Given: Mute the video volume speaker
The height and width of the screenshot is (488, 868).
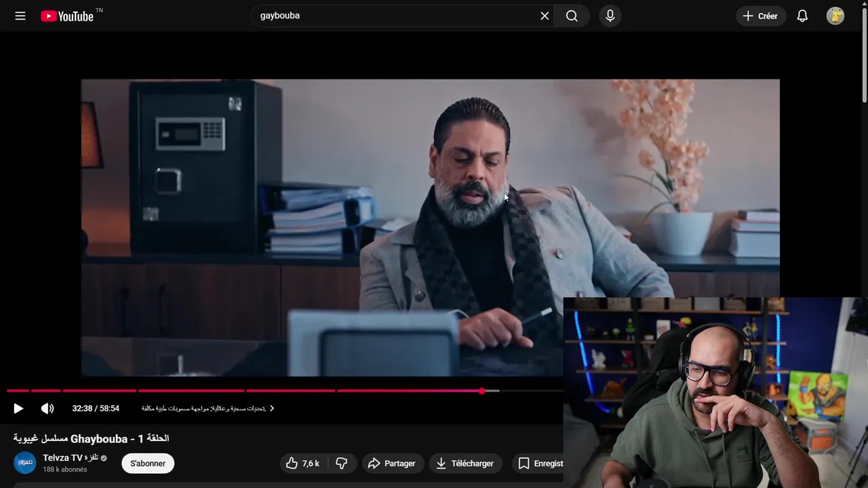Looking at the screenshot, I should point(47,408).
